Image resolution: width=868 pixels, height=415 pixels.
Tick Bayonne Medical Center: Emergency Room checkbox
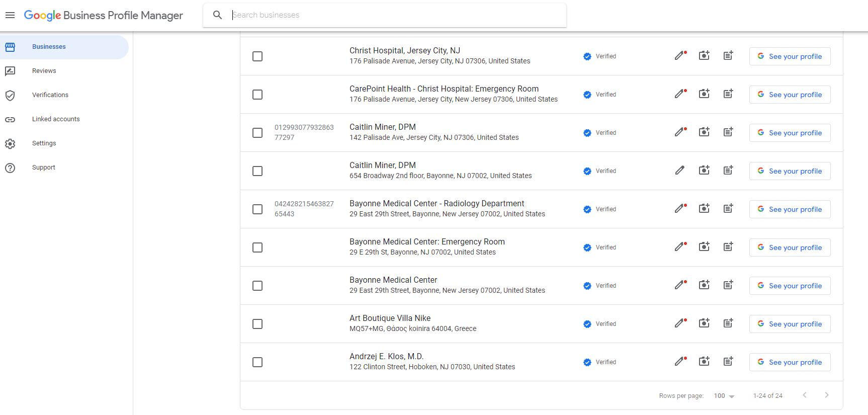257,247
